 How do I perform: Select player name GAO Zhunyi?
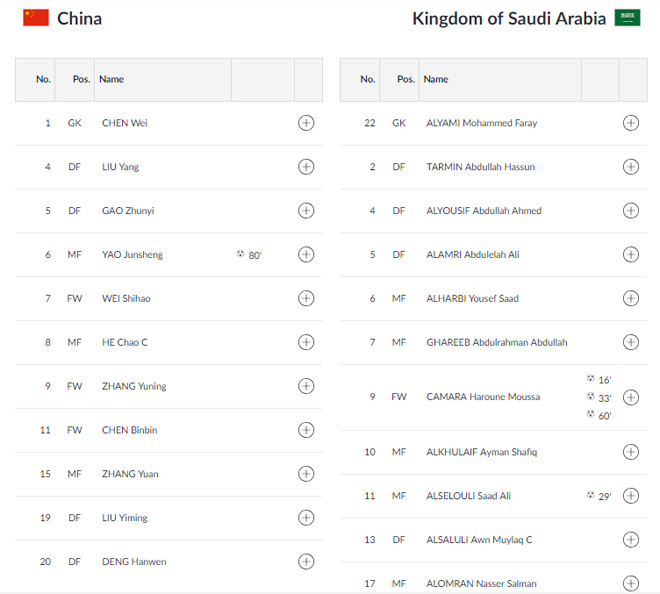point(128,211)
